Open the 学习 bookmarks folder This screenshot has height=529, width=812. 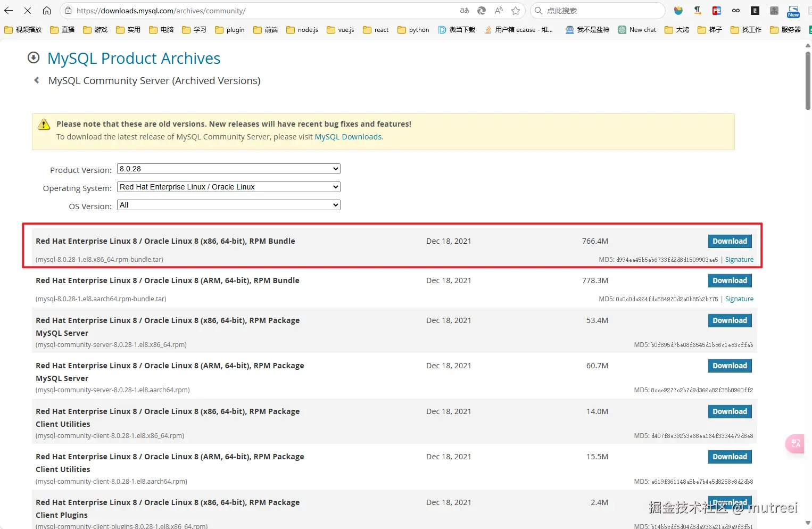tap(194, 30)
